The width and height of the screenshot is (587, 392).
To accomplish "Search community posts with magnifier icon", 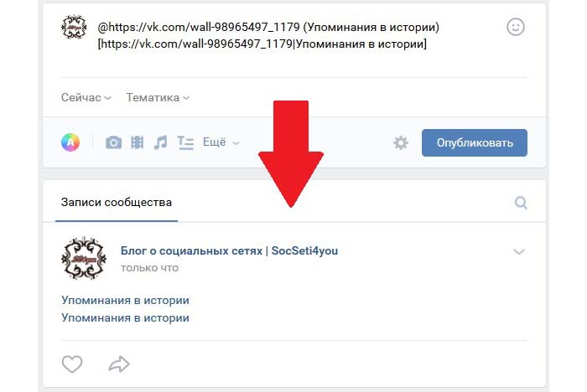I will 521,203.
